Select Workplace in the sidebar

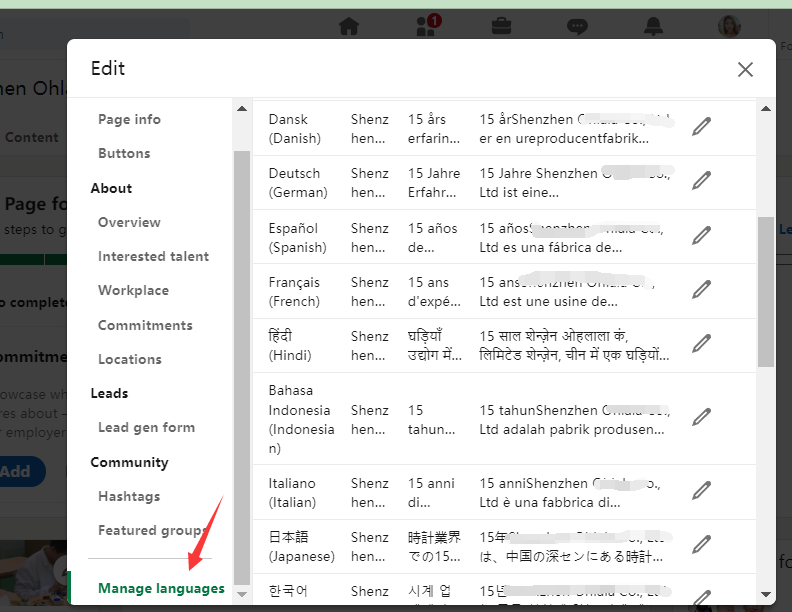click(x=133, y=291)
